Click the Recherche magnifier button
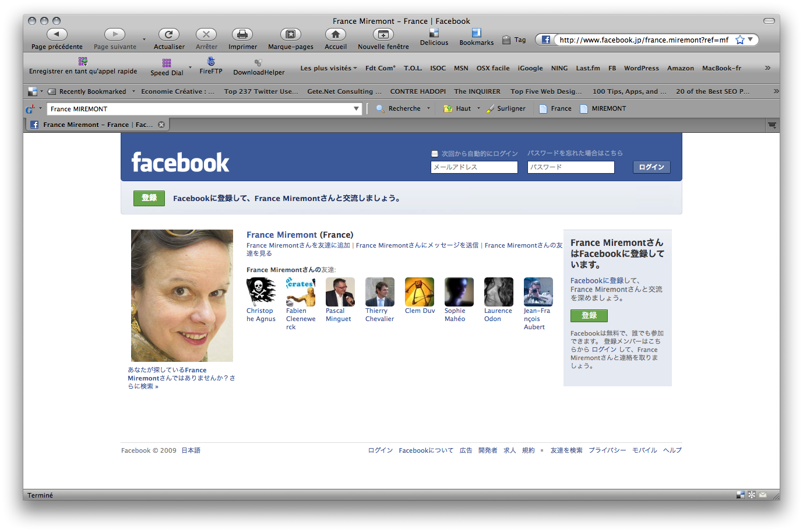The width and height of the screenshot is (803, 532). click(380, 108)
